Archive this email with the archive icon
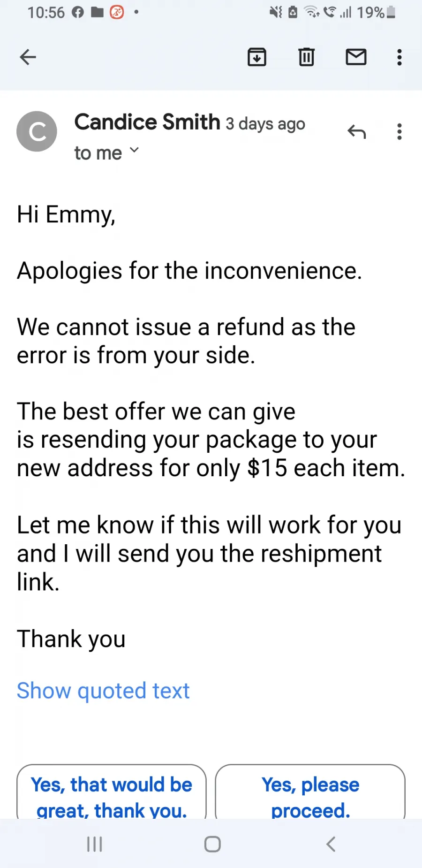 point(257,57)
